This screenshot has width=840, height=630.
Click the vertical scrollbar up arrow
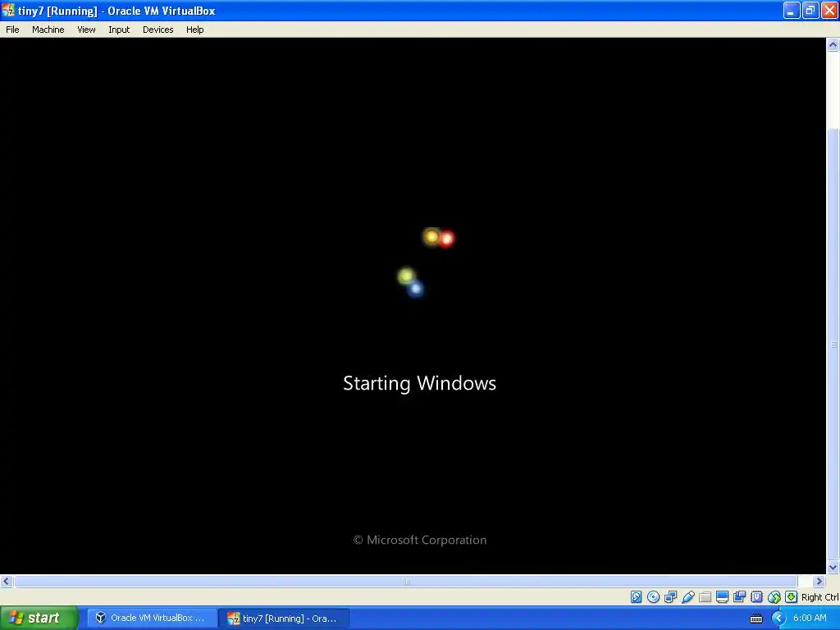point(833,45)
